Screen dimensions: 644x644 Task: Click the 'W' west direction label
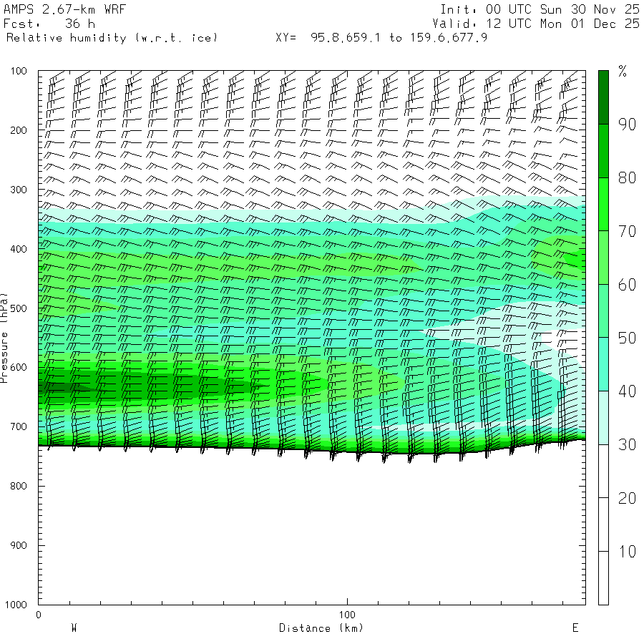(74, 628)
